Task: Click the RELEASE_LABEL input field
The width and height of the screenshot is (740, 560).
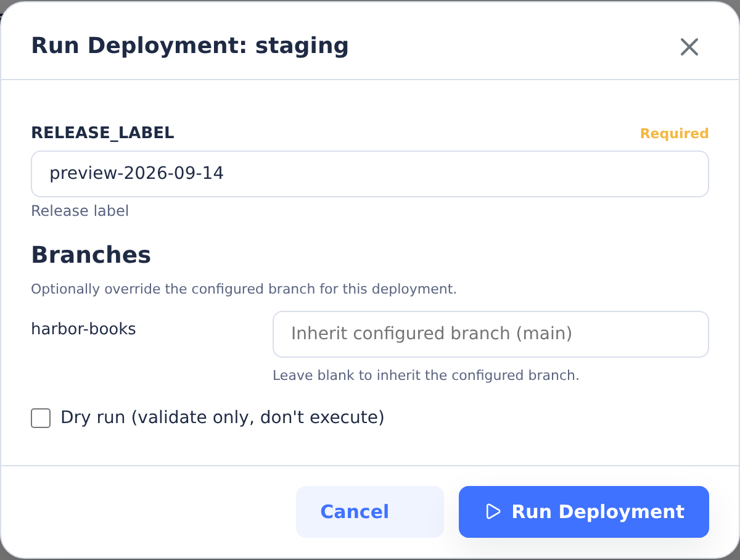Action: [370, 174]
